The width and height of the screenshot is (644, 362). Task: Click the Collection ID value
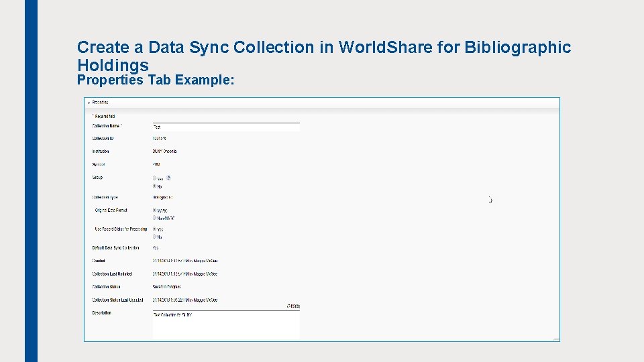tap(160, 139)
